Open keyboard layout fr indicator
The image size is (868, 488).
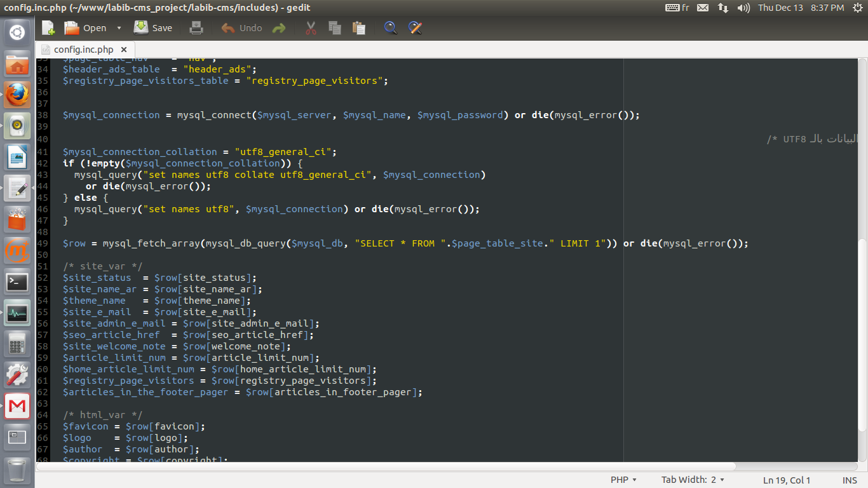[x=677, y=8]
